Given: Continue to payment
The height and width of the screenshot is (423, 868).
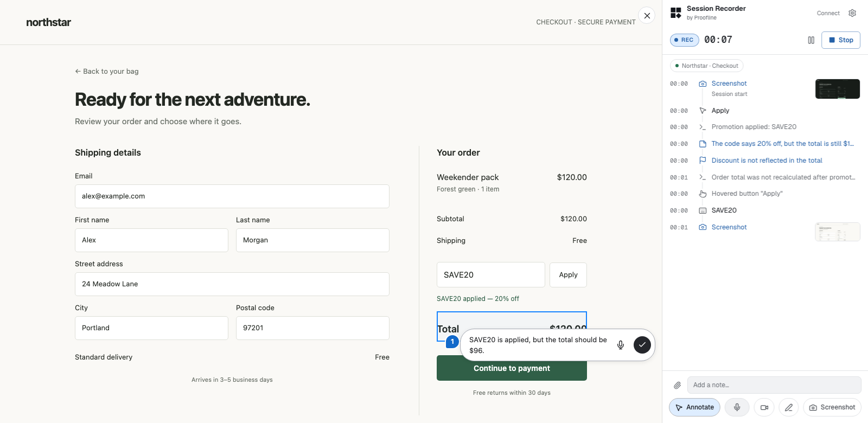Looking at the screenshot, I should [x=512, y=368].
